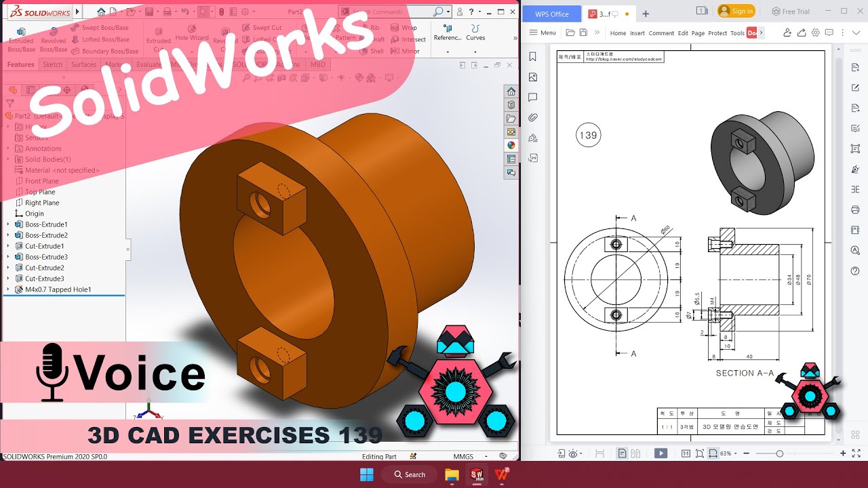The image size is (868, 488).
Task: Toggle actual size 1:1 view in WPS
Action: click(x=686, y=453)
